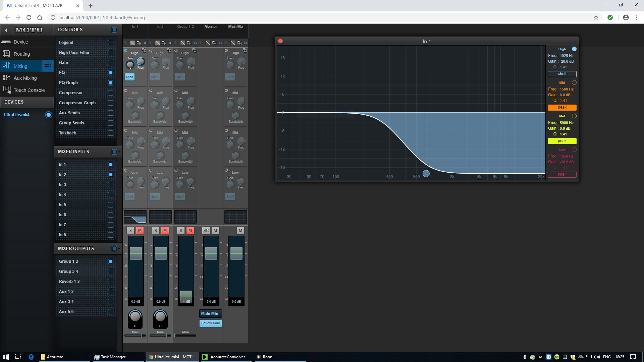Toggle In 1 High Shelf button
The width and height of the screenshot is (644, 362).
pos(130,77)
